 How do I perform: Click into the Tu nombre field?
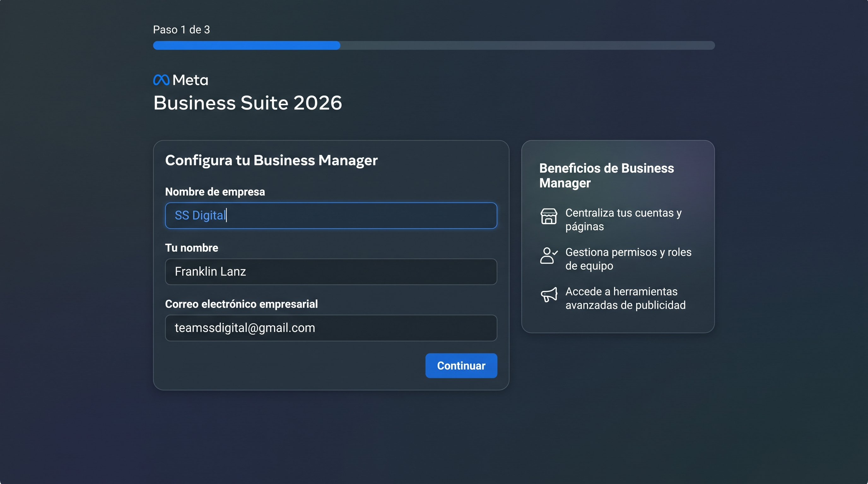click(331, 272)
